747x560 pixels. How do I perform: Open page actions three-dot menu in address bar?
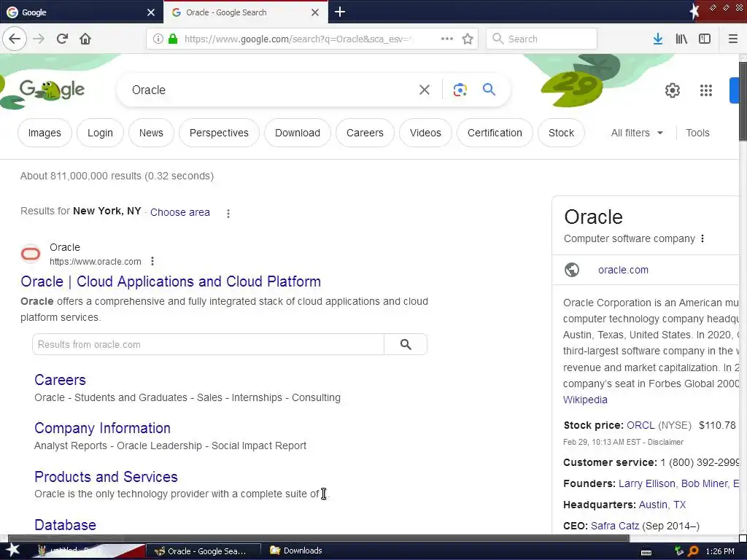click(447, 39)
